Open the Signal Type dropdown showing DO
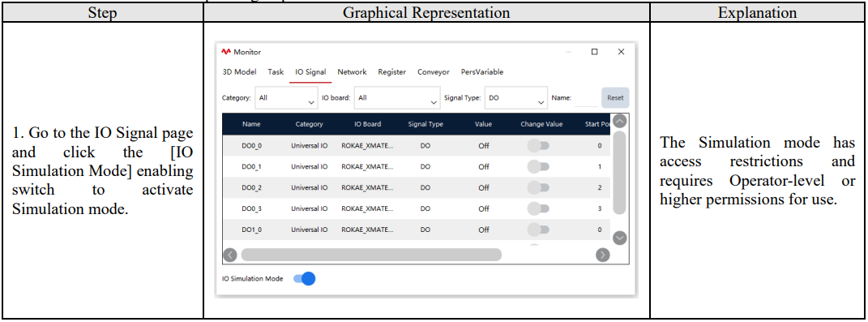The width and height of the screenshot is (868, 322). coord(516,97)
